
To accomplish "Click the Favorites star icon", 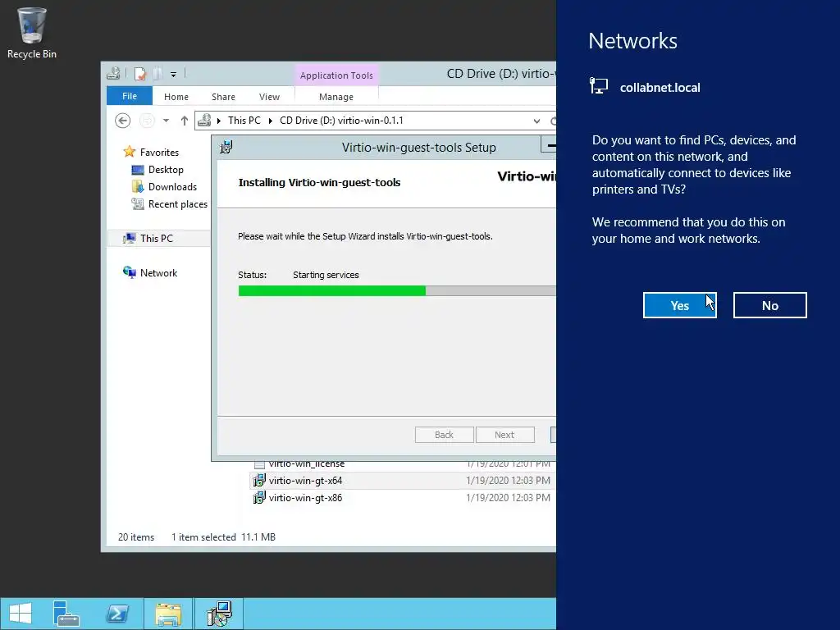I will pyautogui.click(x=129, y=152).
